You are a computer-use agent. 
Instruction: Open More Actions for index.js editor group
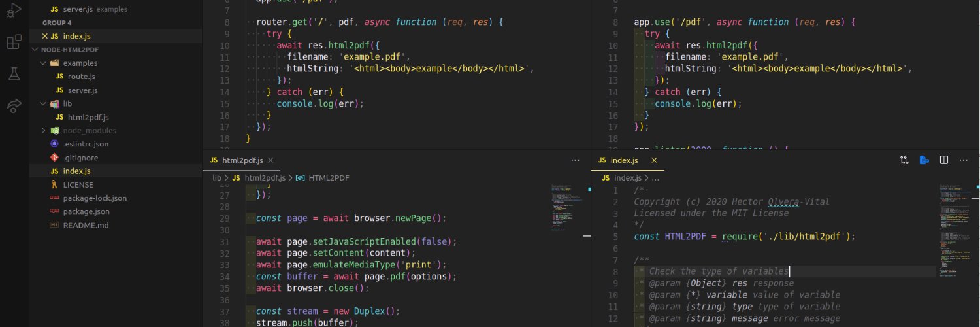pos(964,160)
